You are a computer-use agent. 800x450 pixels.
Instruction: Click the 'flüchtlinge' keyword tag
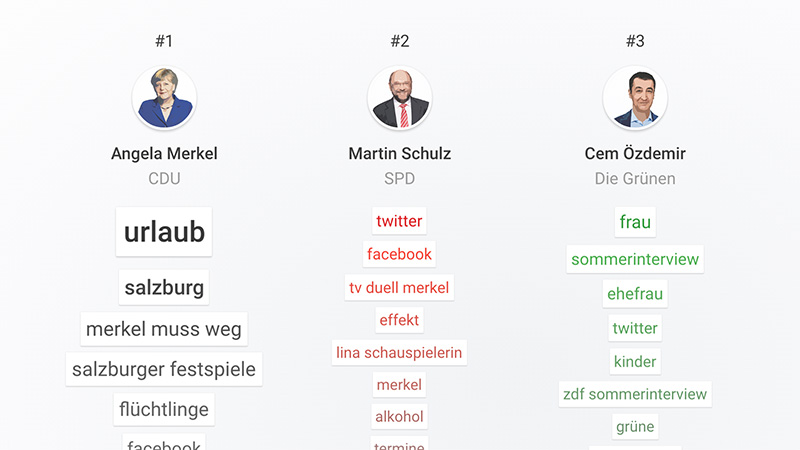[164, 409]
